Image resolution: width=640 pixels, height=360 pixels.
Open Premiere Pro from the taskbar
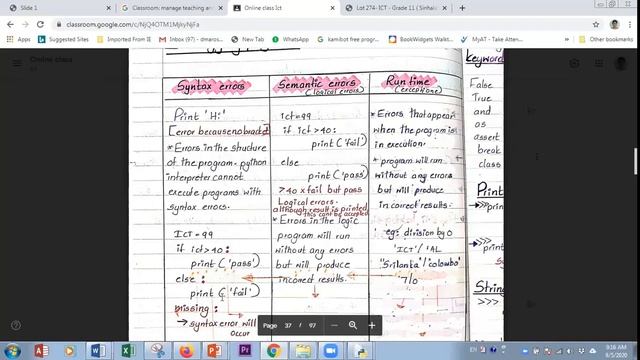click(245, 351)
